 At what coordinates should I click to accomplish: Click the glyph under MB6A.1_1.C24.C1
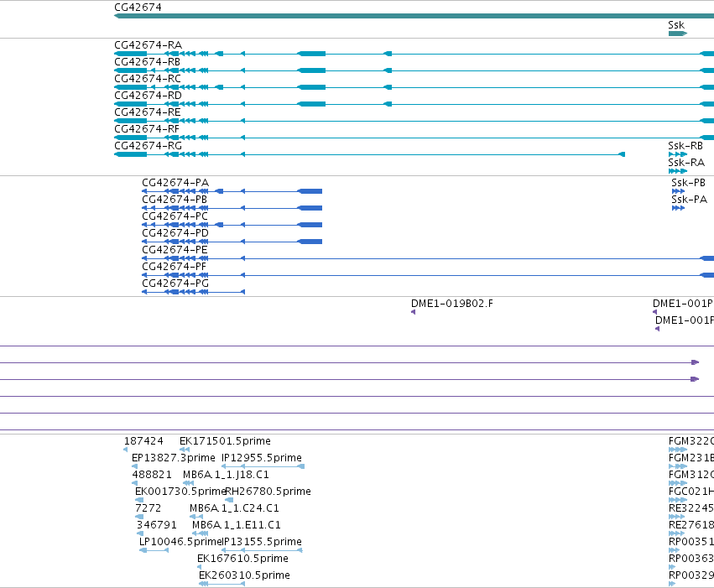196,517
